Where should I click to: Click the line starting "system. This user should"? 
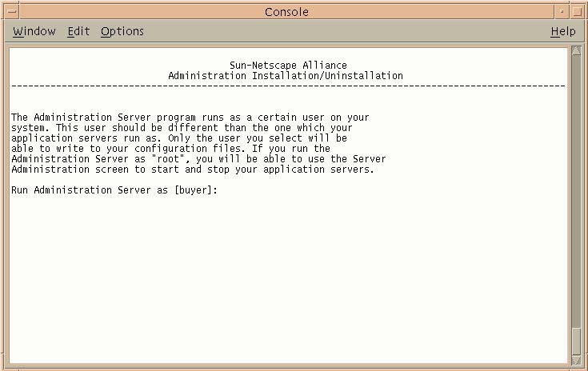[182, 128]
